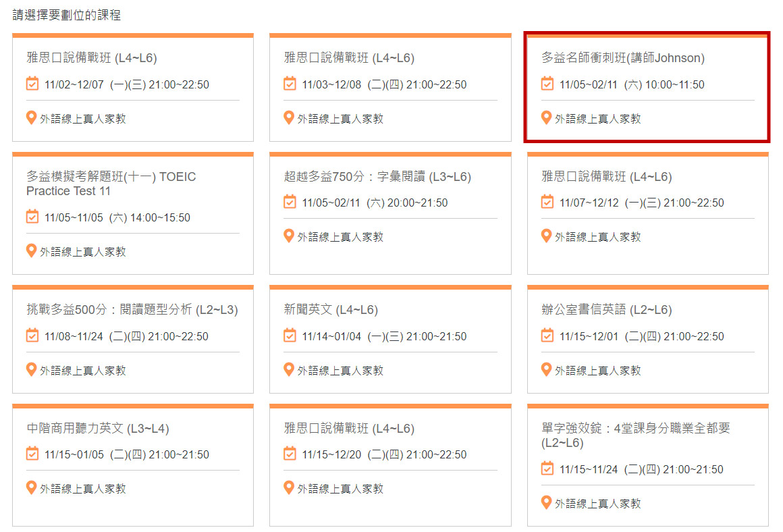This screenshot has height=532, width=783.
Task: Click location pin in 超越多益750分 card
Action: 289,236
